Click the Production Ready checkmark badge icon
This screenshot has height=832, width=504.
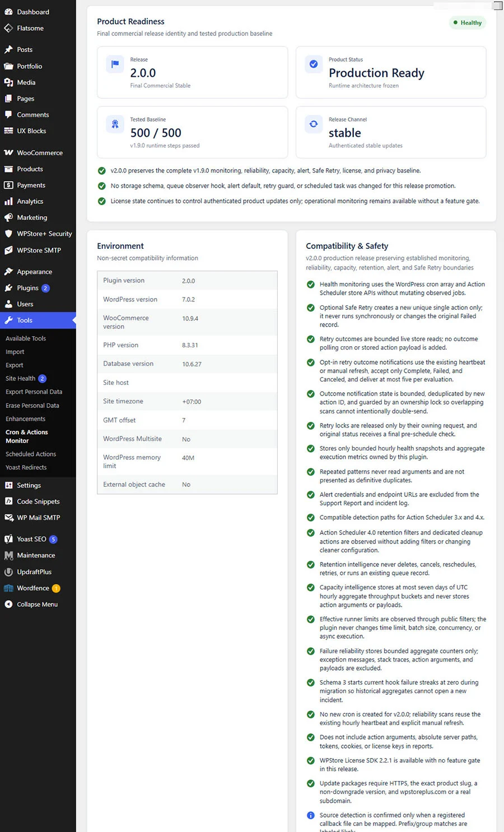[314, 64]
